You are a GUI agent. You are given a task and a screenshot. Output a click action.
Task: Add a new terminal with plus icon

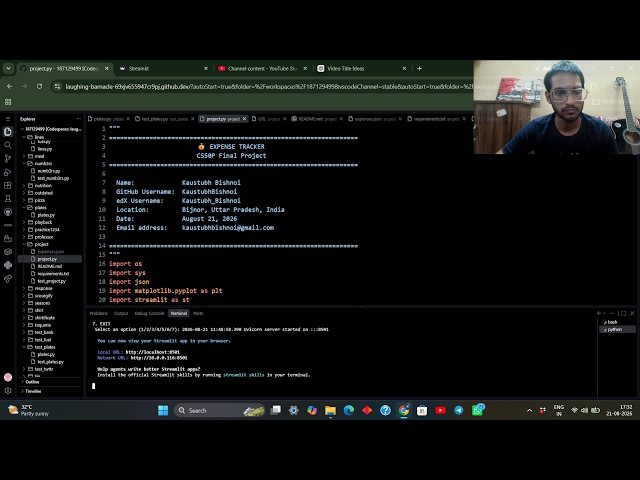[598, 313]
